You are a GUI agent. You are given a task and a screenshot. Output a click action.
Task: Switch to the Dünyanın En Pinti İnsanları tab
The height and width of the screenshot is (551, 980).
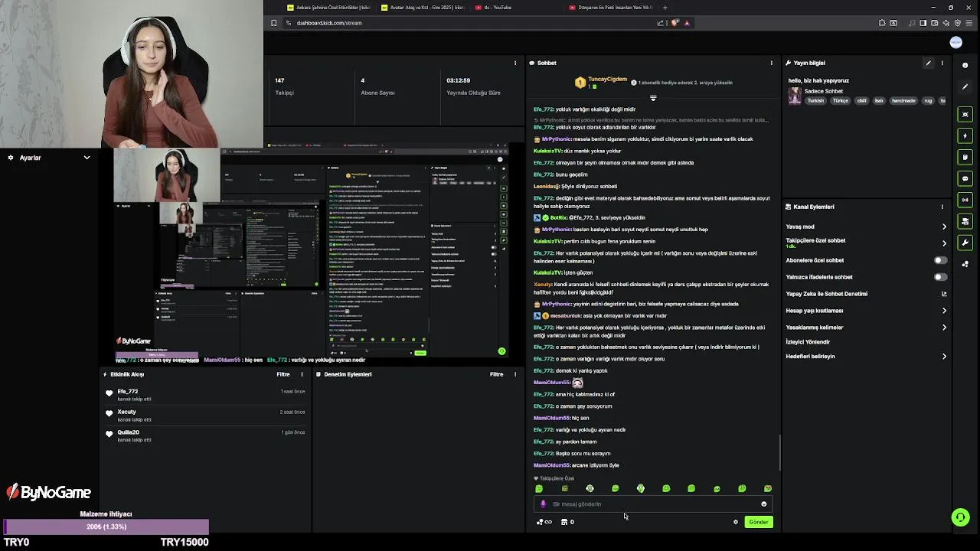[x=611, y=8]
